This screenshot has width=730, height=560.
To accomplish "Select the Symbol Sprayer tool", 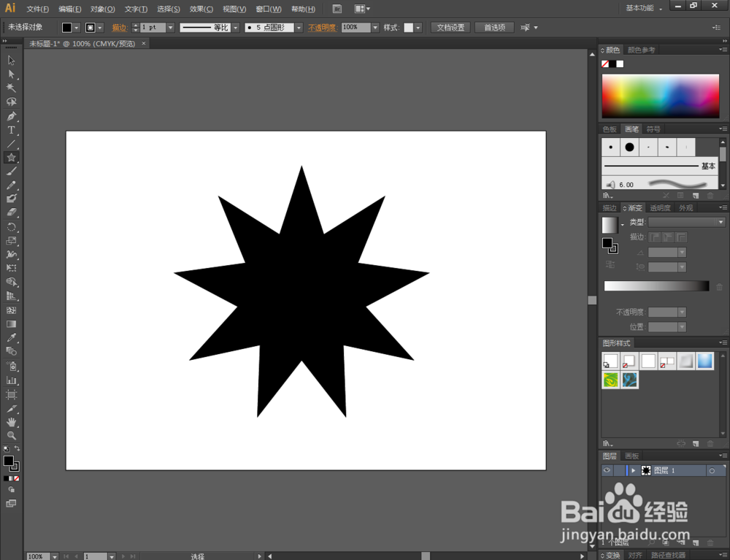I will click(x=11, y=367).
